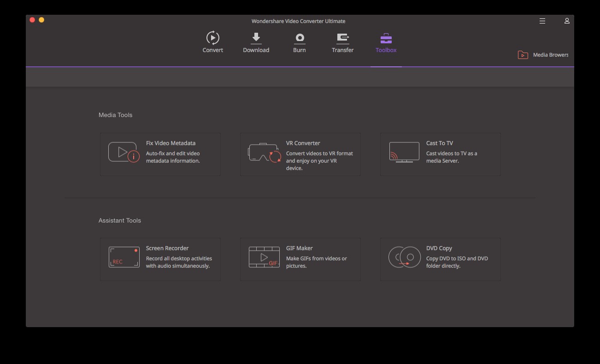Image resolution: width=600 pixels, height=364 pixels.
Task: Click the VR headset converter icon
Action: point(264,153)
